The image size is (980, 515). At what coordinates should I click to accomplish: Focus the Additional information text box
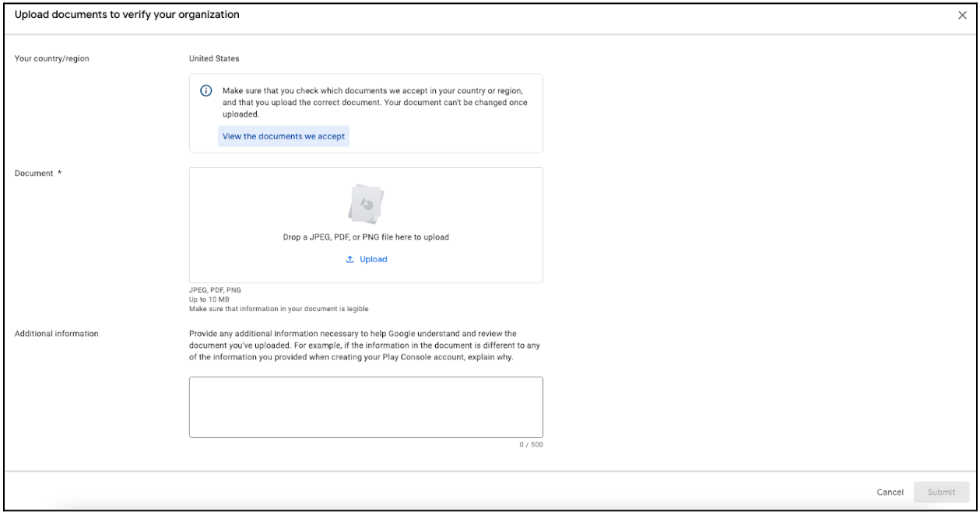(366, 408)
